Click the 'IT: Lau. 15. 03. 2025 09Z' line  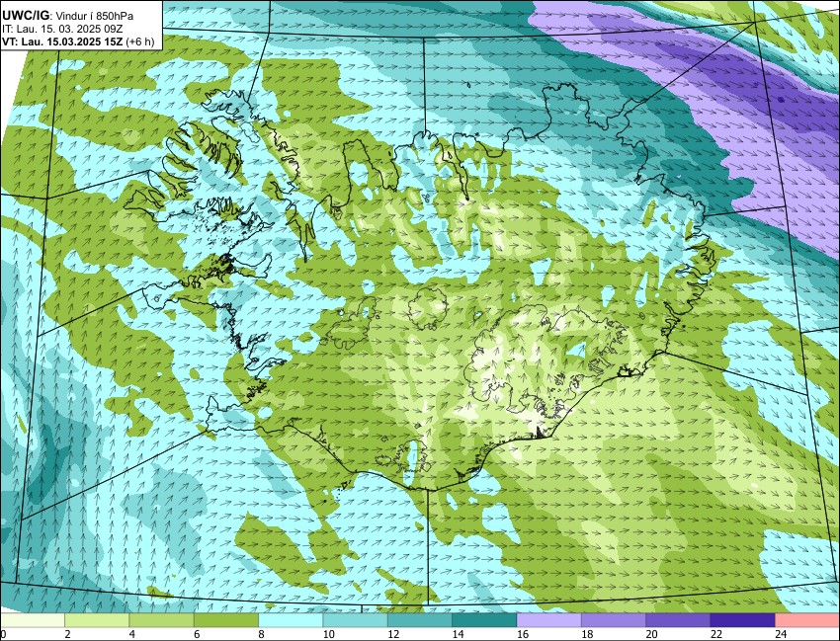pyautogui.click(x=60, y=29)
